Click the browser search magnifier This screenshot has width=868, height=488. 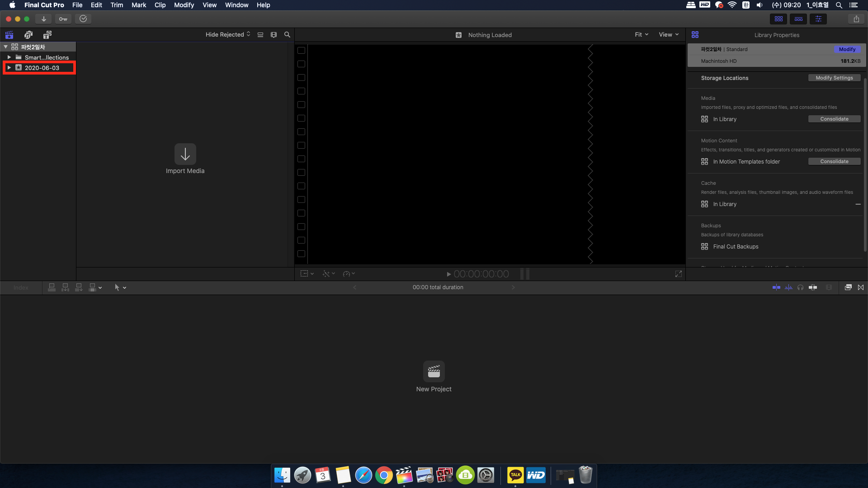click(287, 35)
